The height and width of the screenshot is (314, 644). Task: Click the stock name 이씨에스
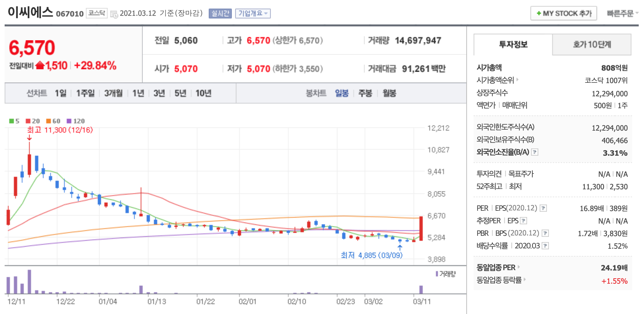(30, 13)
